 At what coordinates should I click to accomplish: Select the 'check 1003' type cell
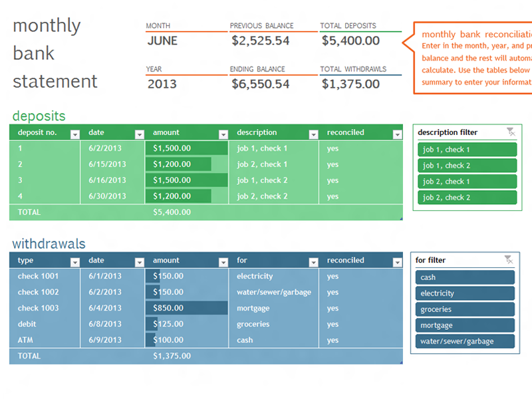pyautogui.click(x=45, y=308)
